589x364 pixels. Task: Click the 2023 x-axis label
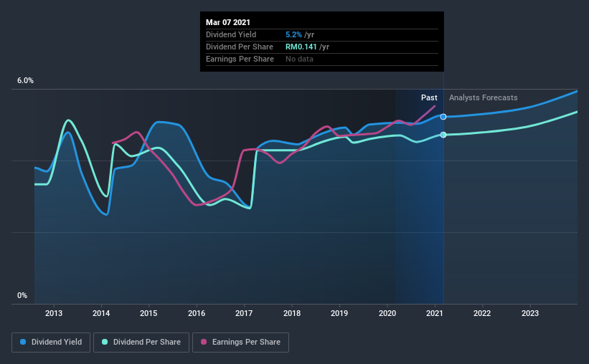click(x=530, y=313)
